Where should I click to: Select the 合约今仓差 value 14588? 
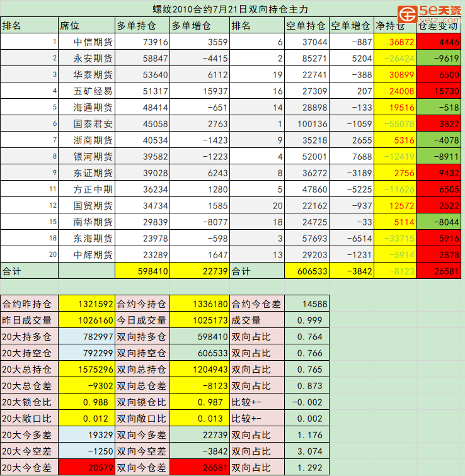pos(307,303)
